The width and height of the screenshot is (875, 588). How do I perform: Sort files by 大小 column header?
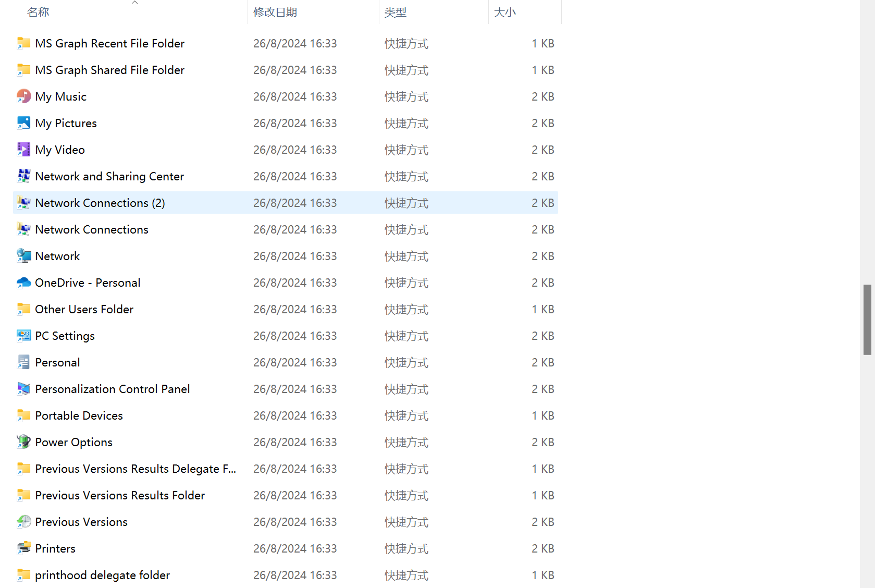tap(504, 12)
